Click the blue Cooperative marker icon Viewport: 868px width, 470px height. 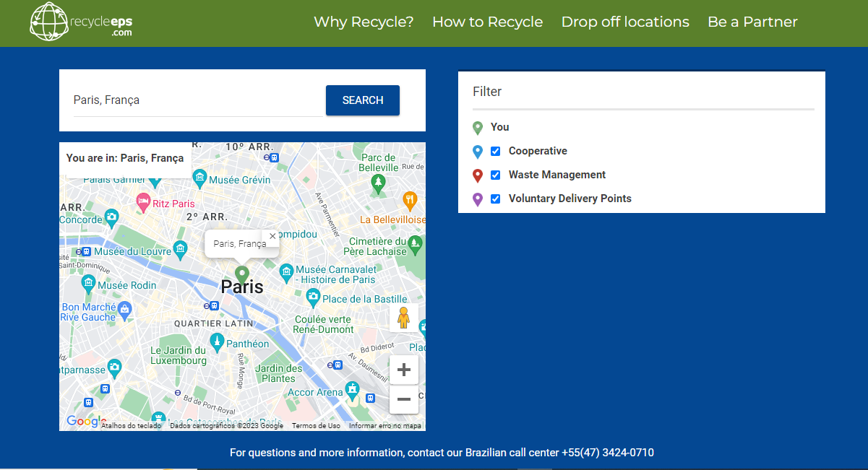478,151
